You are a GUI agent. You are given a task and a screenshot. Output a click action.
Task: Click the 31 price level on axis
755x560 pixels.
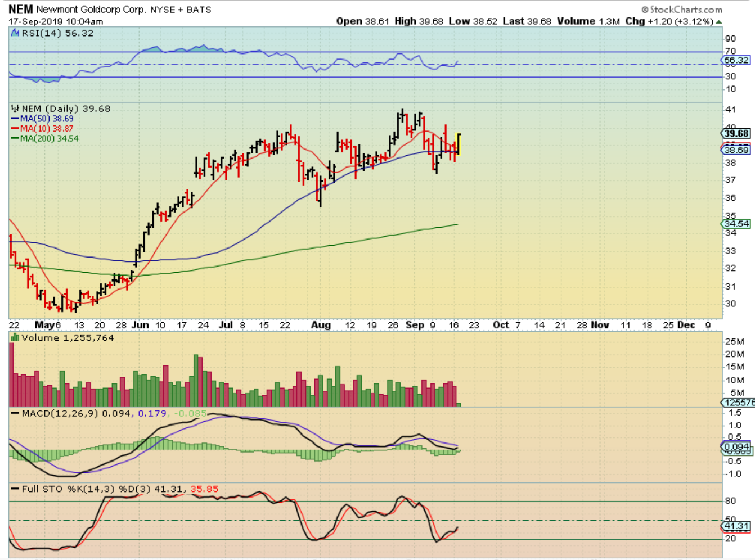[730, 287]
